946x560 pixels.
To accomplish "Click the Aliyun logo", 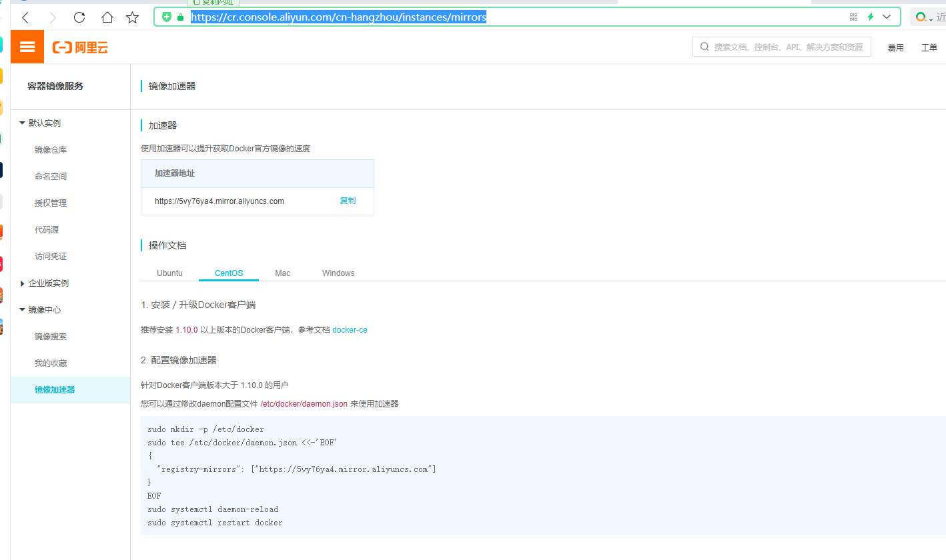I will (80, 47).
